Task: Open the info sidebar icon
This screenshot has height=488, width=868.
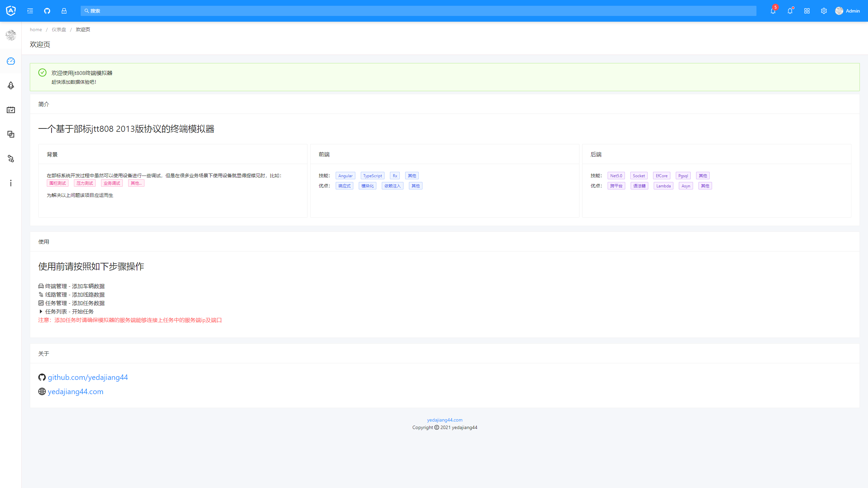Action: click(11, 183)
